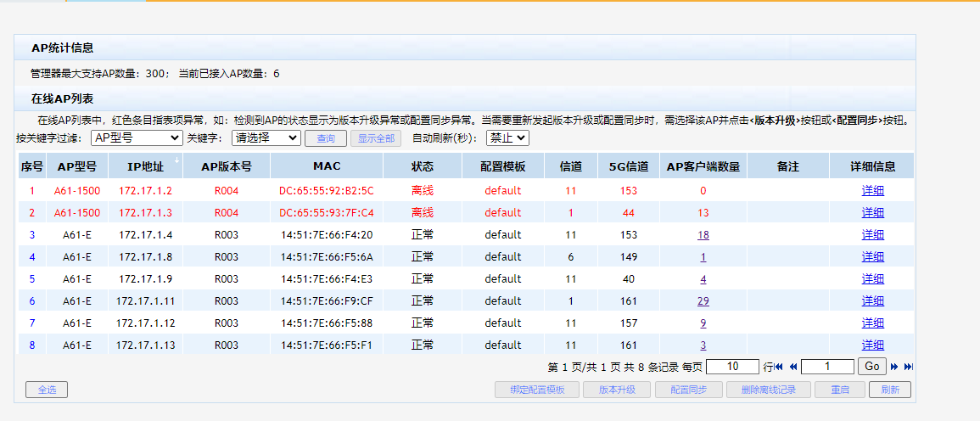Click the page number input field

tap(826, 367)
